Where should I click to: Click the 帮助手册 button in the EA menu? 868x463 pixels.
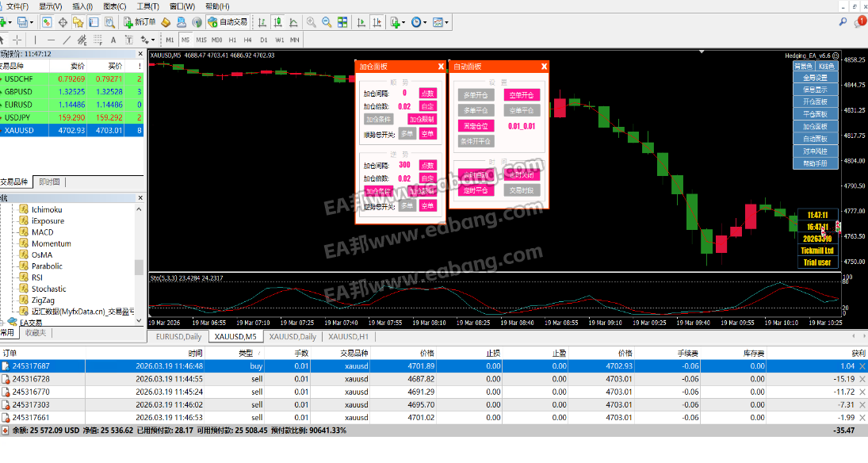point(815,163)
